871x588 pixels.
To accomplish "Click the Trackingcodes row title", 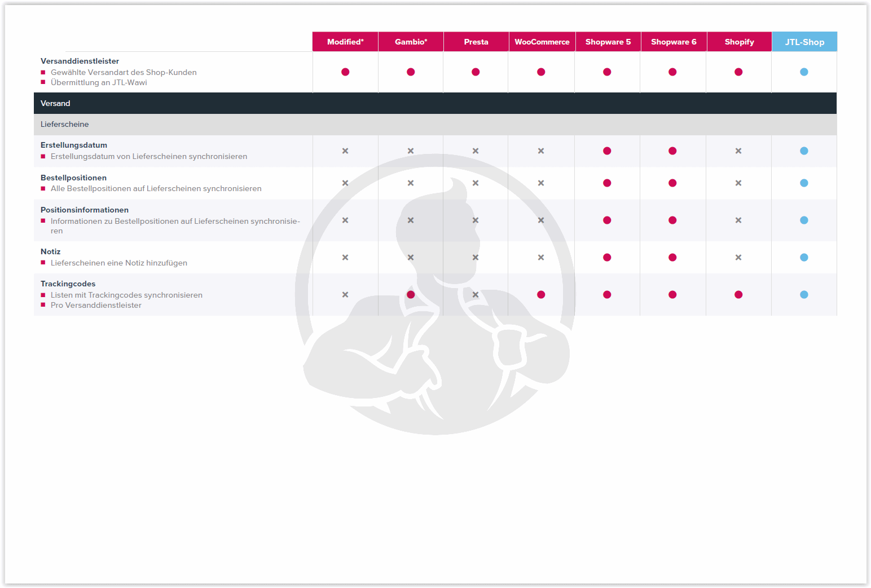I will 68,284.
